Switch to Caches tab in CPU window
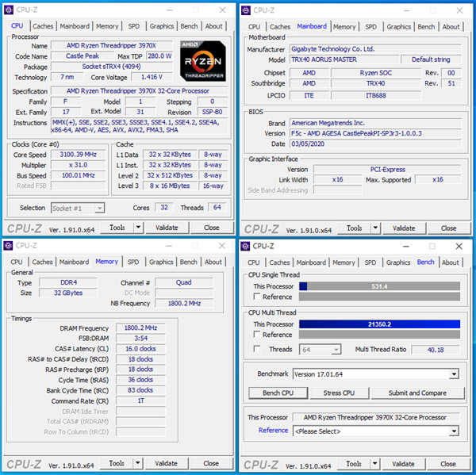 (43, 26)
